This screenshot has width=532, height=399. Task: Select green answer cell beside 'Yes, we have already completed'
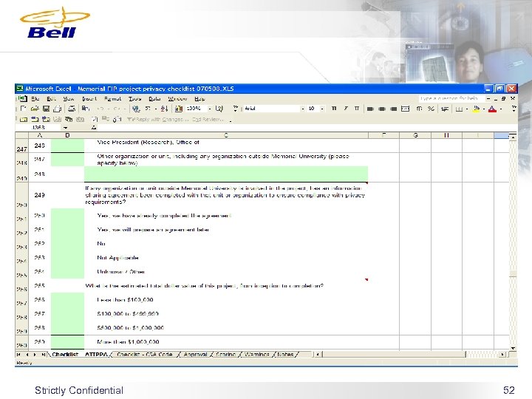click(67, 216)
